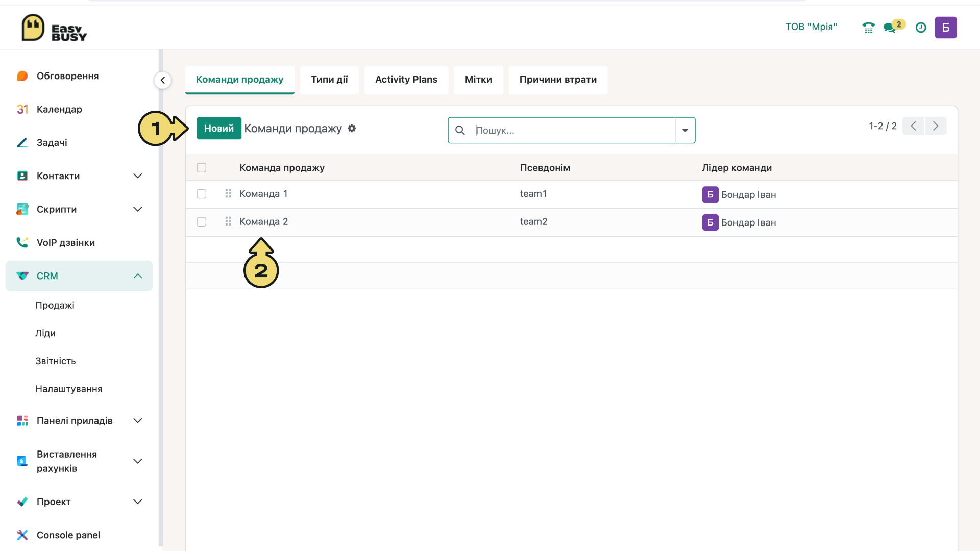Open the Команда 1 record
Viewport: 980px width, 551px height.
(x=263, y=194)
